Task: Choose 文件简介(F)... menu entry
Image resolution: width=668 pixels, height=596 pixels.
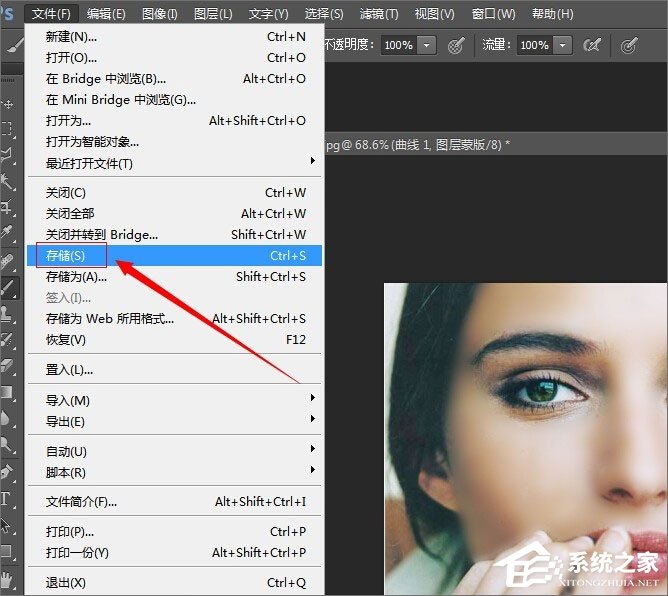Action: pos(175,501)
